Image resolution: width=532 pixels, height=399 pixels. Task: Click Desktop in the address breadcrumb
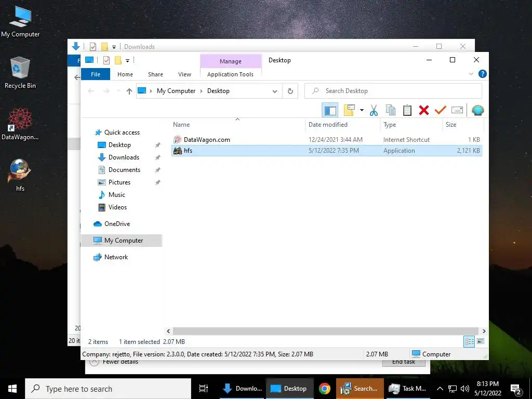(x=218, y=91)
